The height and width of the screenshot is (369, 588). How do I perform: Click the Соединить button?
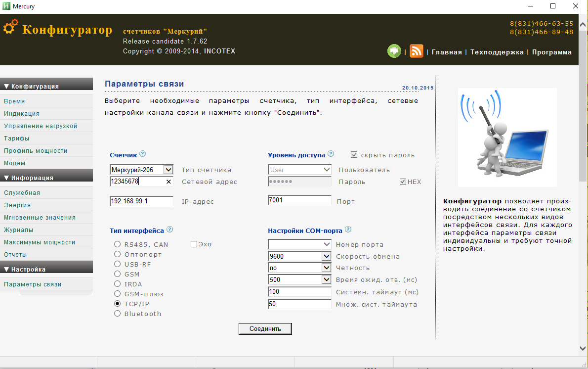pos(265,329)
